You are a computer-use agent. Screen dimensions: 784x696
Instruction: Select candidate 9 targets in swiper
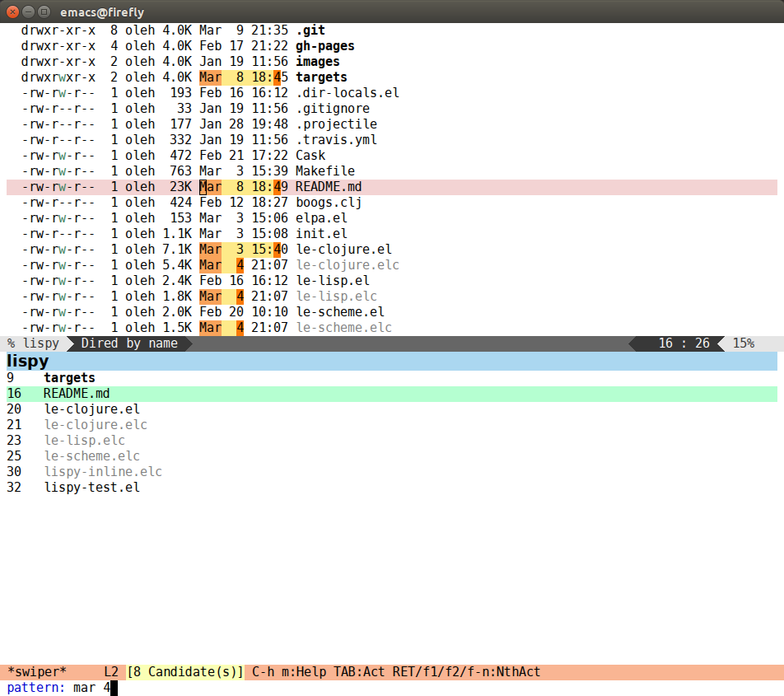[x=391, y=378]
